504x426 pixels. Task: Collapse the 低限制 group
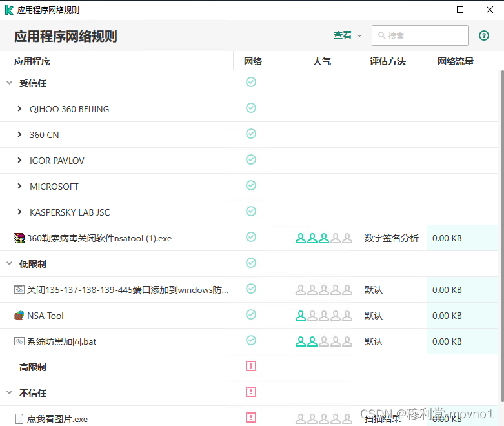9,263
